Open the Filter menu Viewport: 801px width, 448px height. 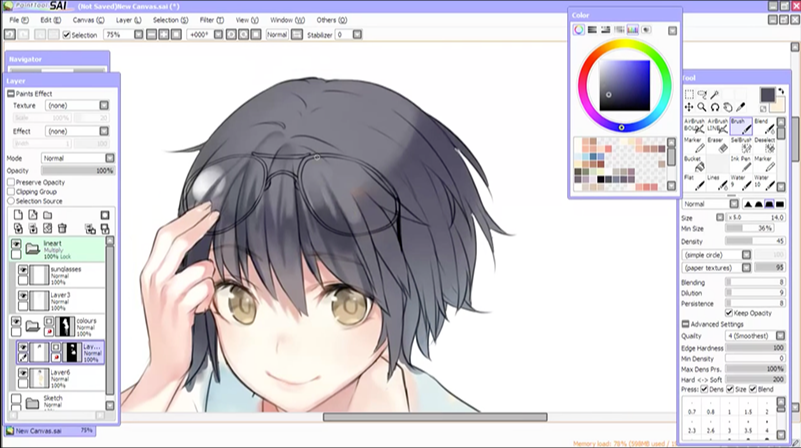pos(211,19)
